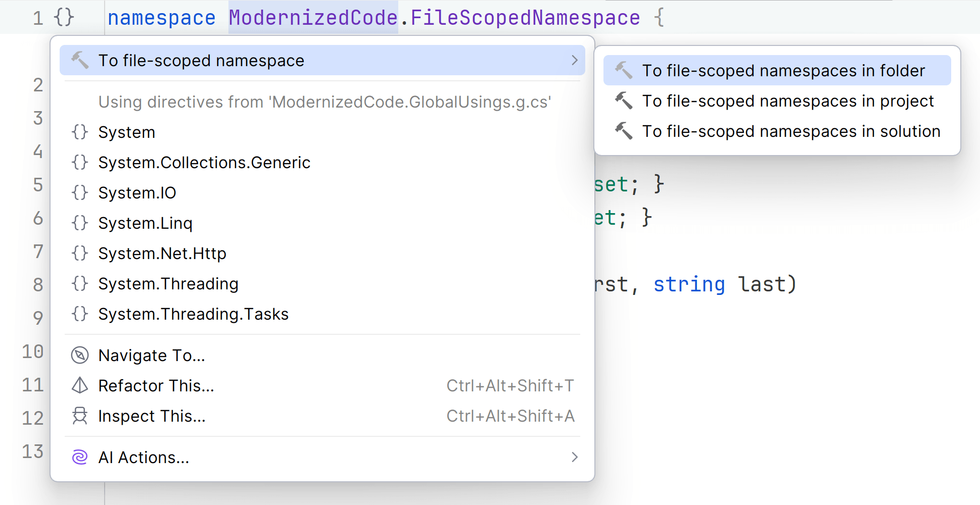This screenshot has height=505, width=980.
Task: Select the System.Net.Http using directive
Action: (x=162, y=253)
